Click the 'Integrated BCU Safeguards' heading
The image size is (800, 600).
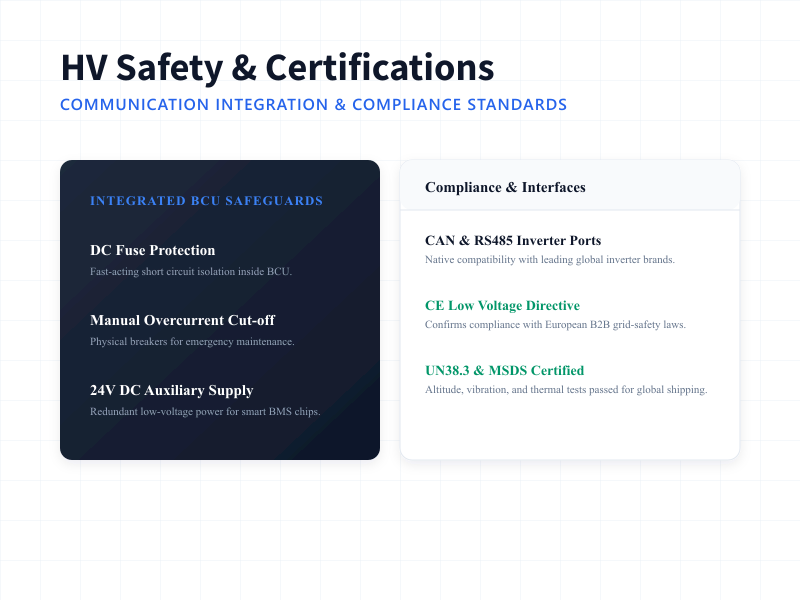pyautogui.click(x=207, y=201)
